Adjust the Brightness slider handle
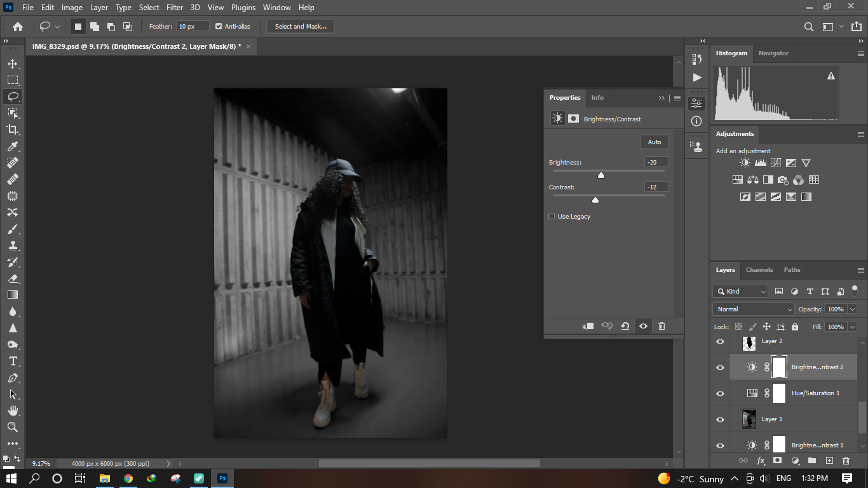 pos(600,175)
